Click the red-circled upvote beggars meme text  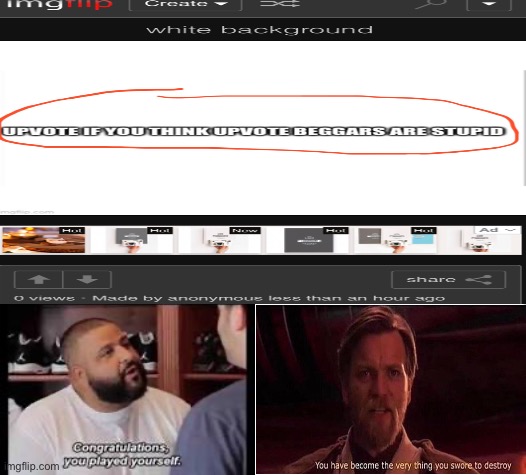tap(254, 131)
